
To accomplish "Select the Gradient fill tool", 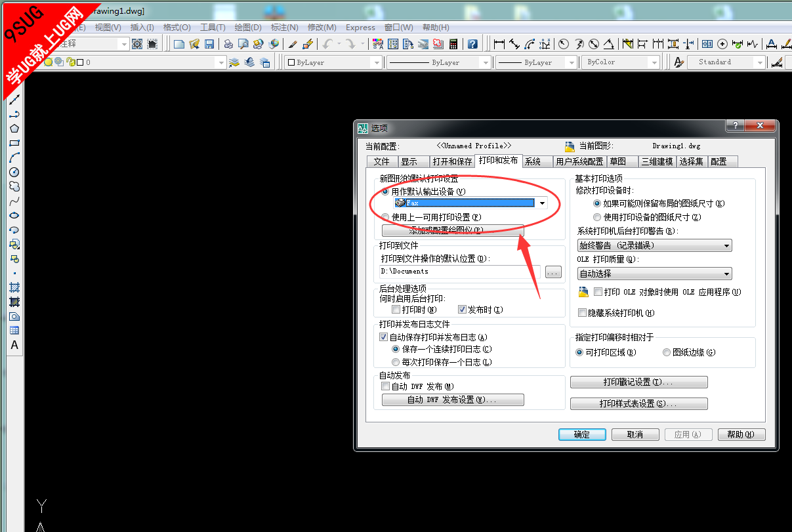I will tap(14, 302).
